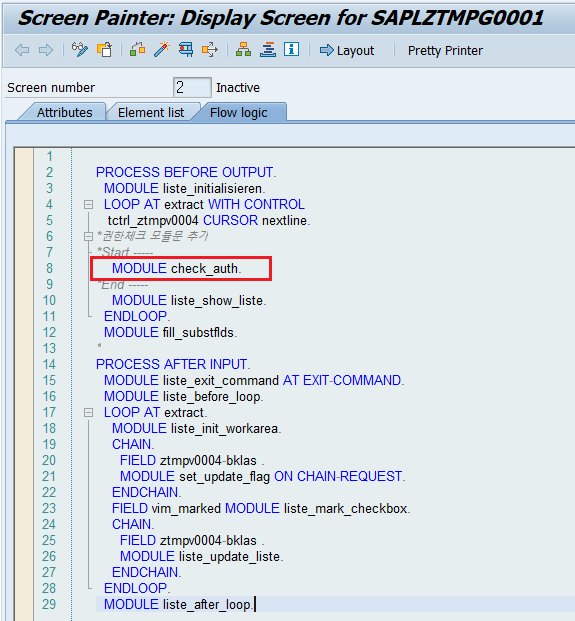Click the MODULE liste_show_liste line

click(x=189, y=300)
